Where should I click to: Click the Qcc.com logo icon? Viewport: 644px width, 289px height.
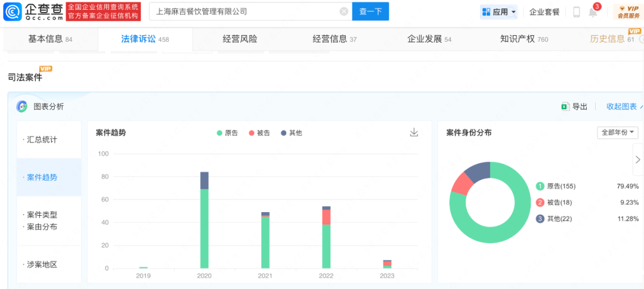pos(12,11)
